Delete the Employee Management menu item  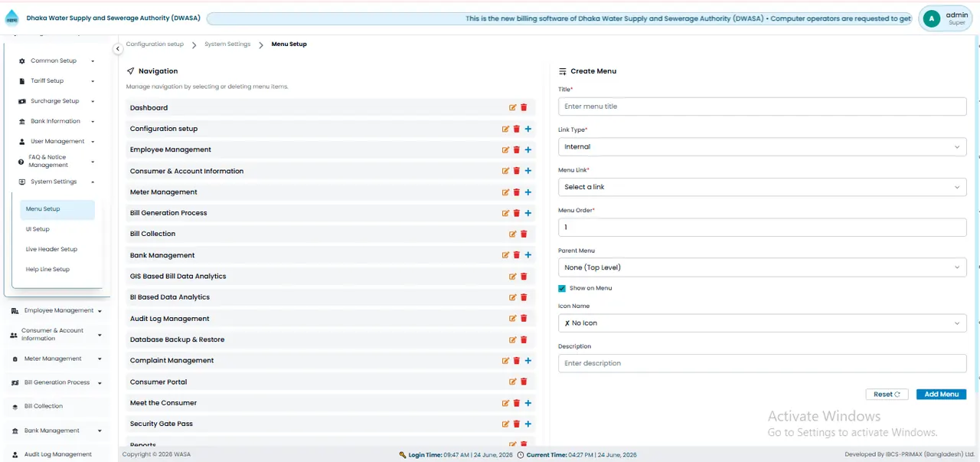coord(517,150)
